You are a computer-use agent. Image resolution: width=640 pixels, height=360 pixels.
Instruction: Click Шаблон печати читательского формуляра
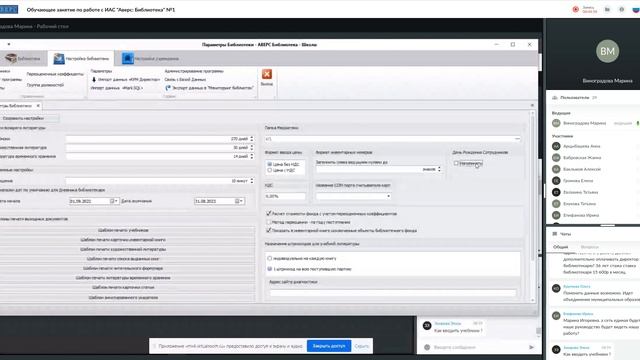point(123,269)
